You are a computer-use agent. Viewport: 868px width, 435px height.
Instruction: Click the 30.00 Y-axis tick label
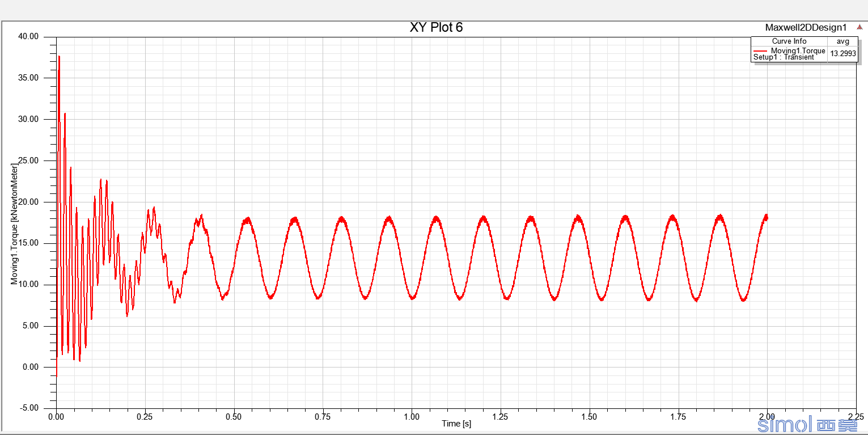click(x=28, y=119)
